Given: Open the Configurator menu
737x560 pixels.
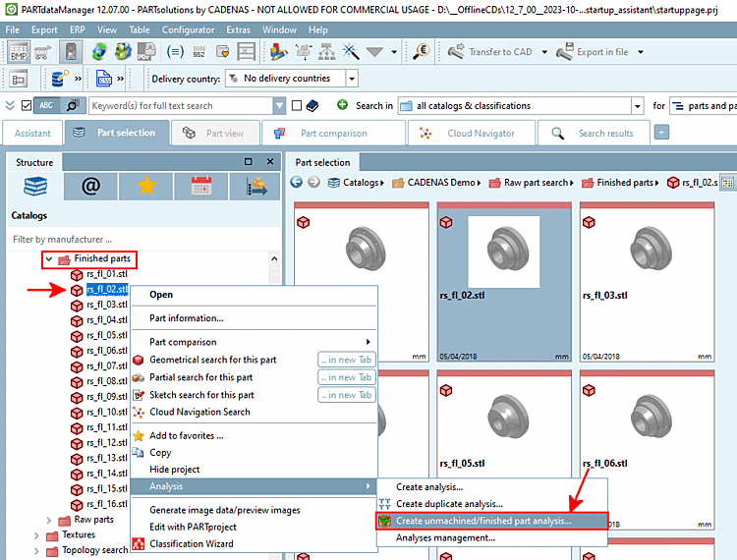Looking at the screenshot, I should tap(188, 29).
